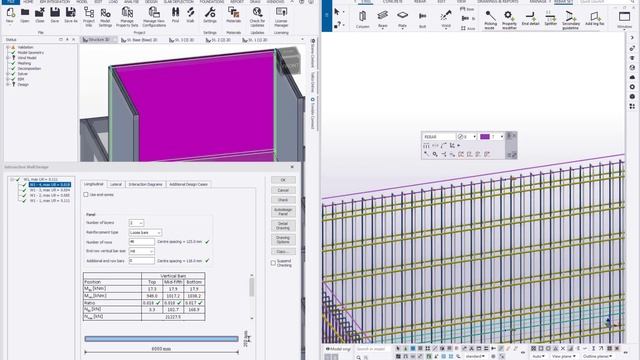Collapse the W1 max UR tree root
This screenshot has height=360, width=640.
[x=12, y=179]
